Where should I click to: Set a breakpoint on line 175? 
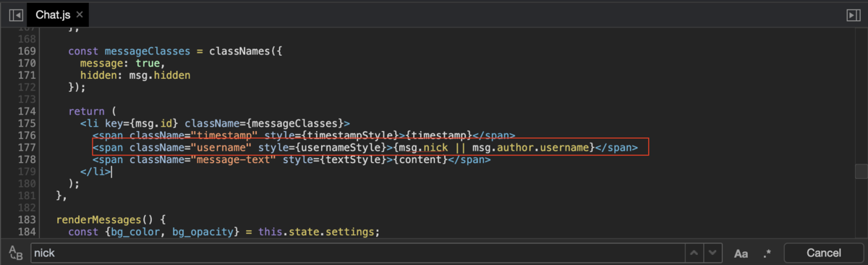[26, 123]
